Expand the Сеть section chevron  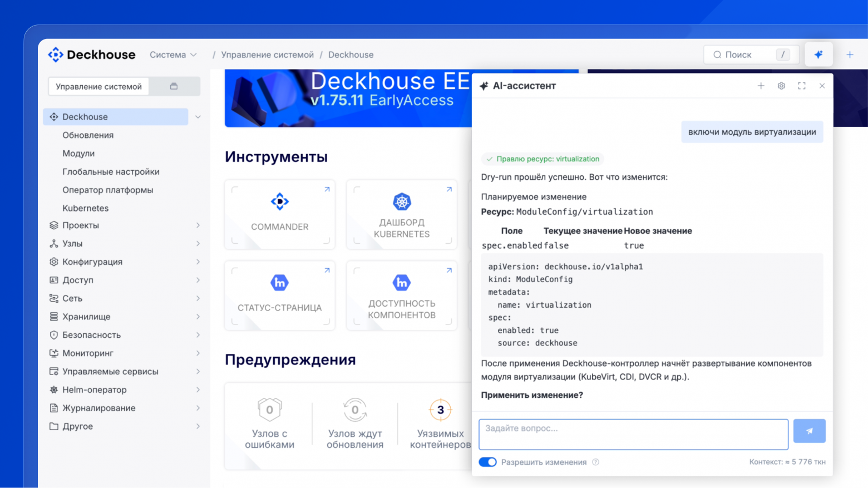[x=198, y=298]
